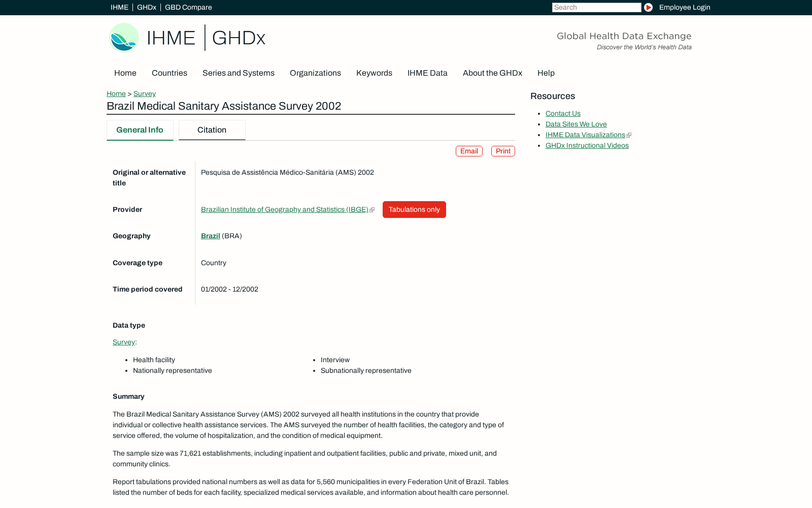812x508 pixels.
Task: Click the 'Provider' field label
Action: (x=127, y=210)
